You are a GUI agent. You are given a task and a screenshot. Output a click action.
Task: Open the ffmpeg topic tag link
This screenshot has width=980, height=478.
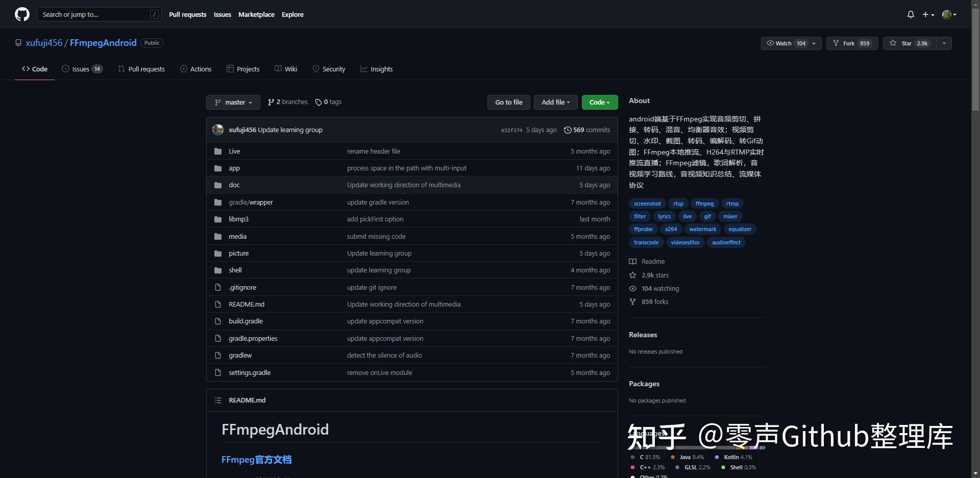704,204
